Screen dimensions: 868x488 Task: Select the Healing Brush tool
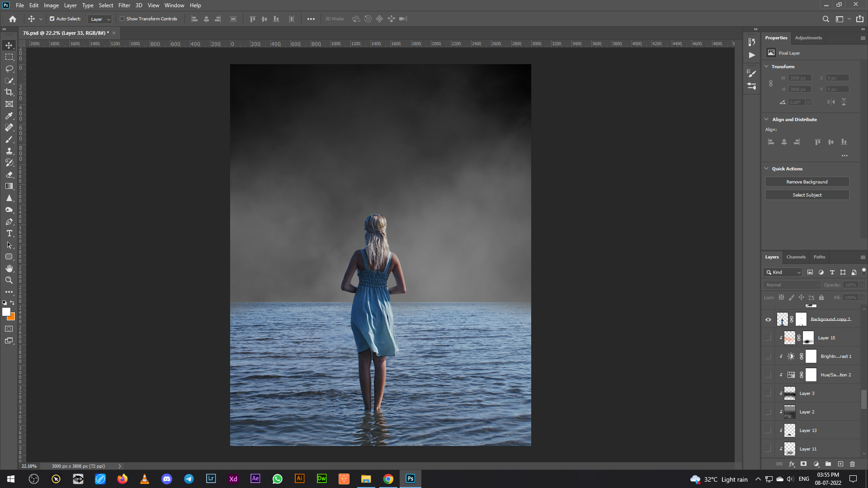[9, 127]
